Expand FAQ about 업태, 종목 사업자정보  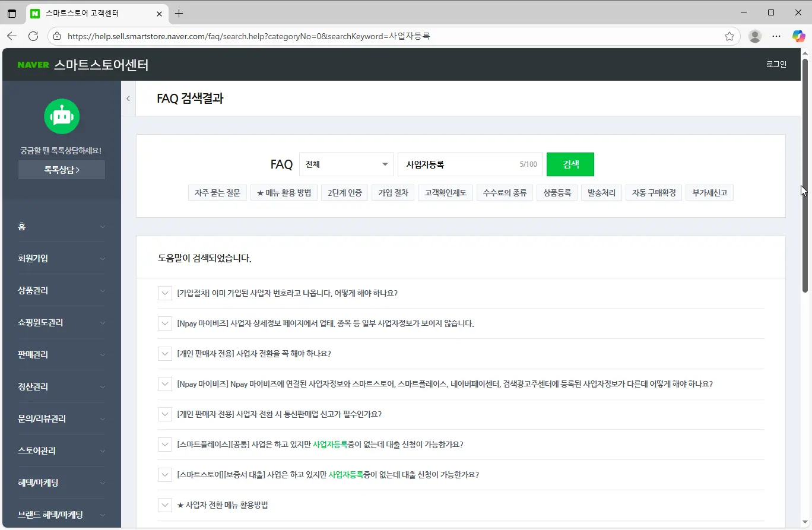165,323
